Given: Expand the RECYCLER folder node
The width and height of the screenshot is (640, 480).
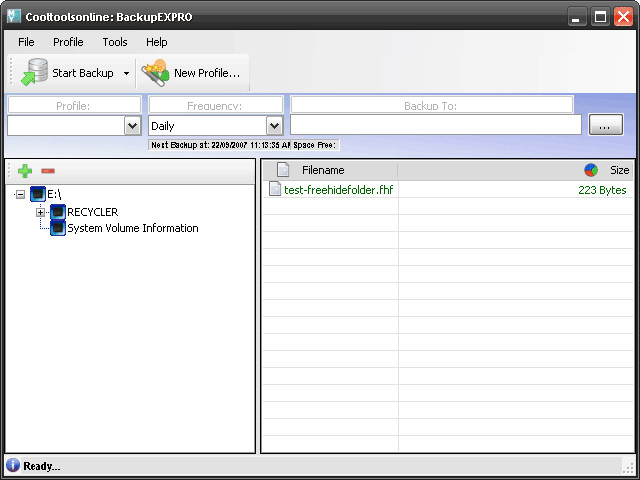Looking at the screenshot, I should point(40,212).
